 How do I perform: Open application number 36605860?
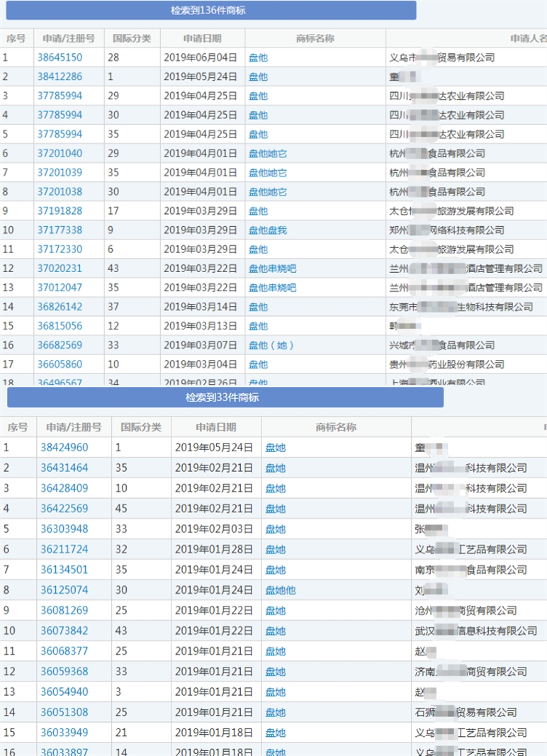(60, 364)
